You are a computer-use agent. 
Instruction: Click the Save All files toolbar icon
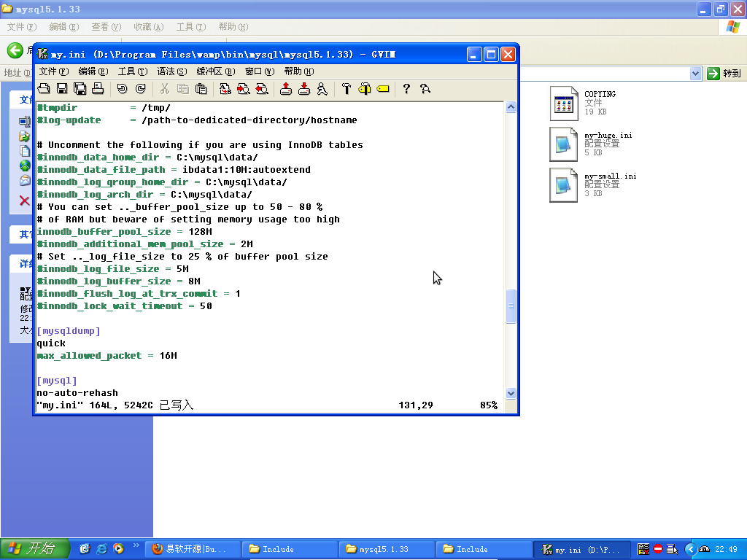pyautogui.click(x=80, y=88)
